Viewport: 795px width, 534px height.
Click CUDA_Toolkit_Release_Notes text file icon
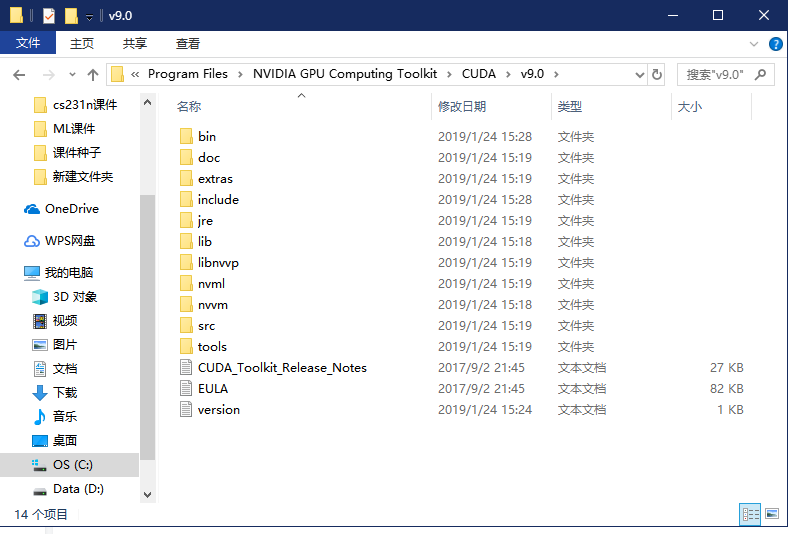click(186, 368)
